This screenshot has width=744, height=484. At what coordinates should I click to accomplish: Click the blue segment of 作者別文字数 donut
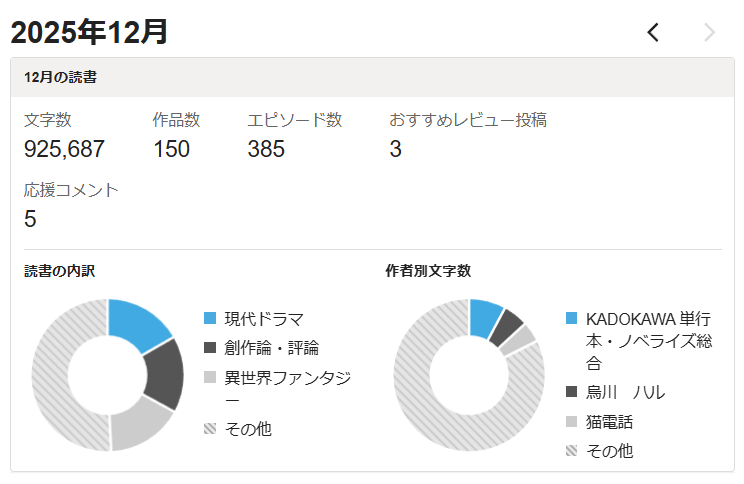484,317
